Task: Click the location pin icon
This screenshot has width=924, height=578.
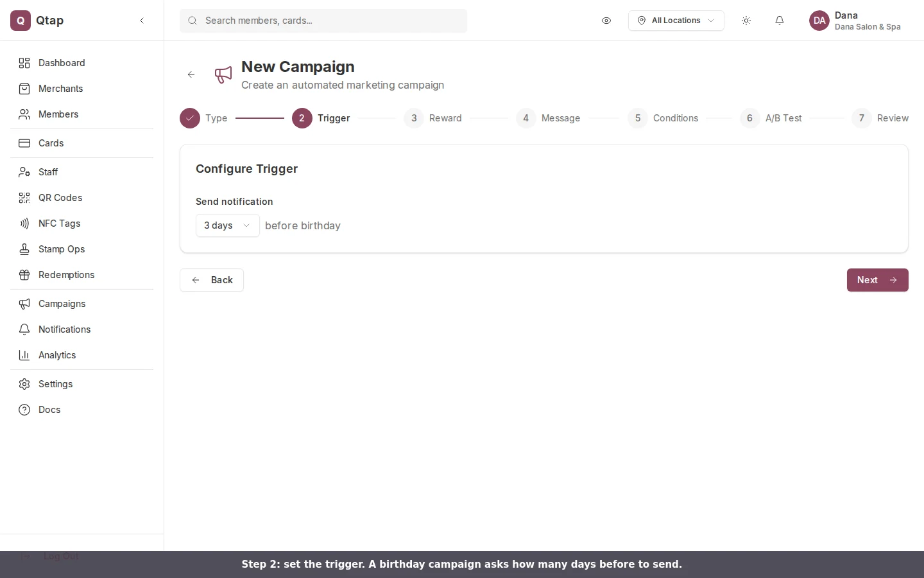Action: point(642,21)
